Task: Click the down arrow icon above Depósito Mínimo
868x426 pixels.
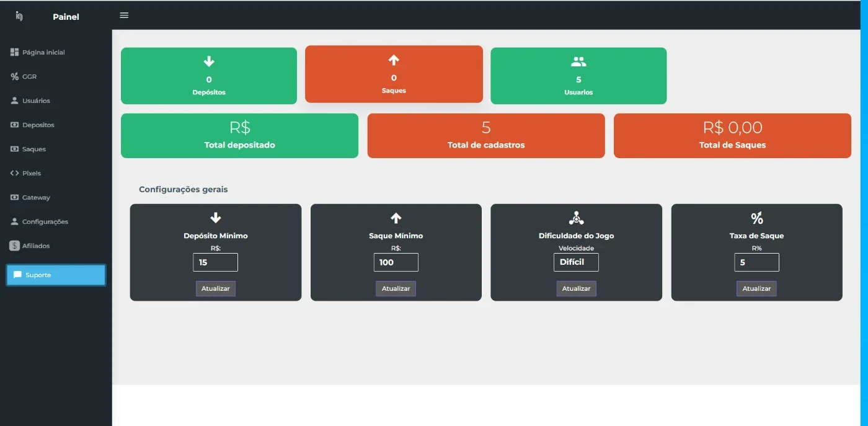Action: [216, 218]
